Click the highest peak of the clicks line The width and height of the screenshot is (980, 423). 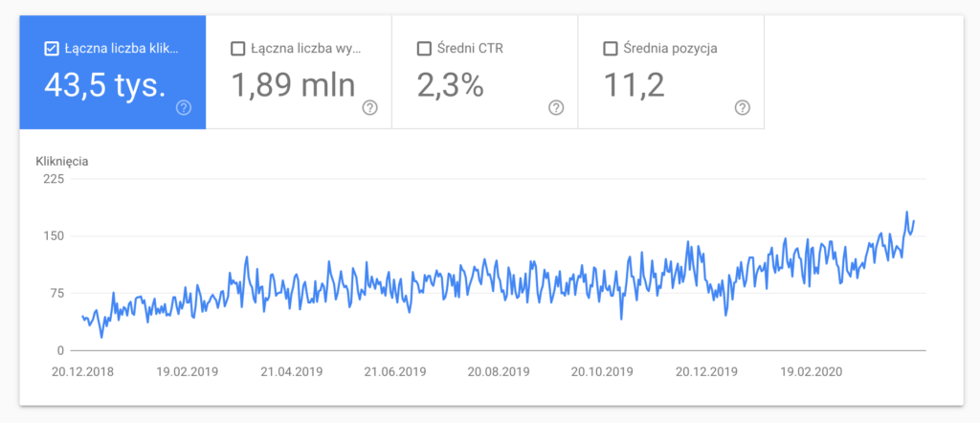point(906,212)
